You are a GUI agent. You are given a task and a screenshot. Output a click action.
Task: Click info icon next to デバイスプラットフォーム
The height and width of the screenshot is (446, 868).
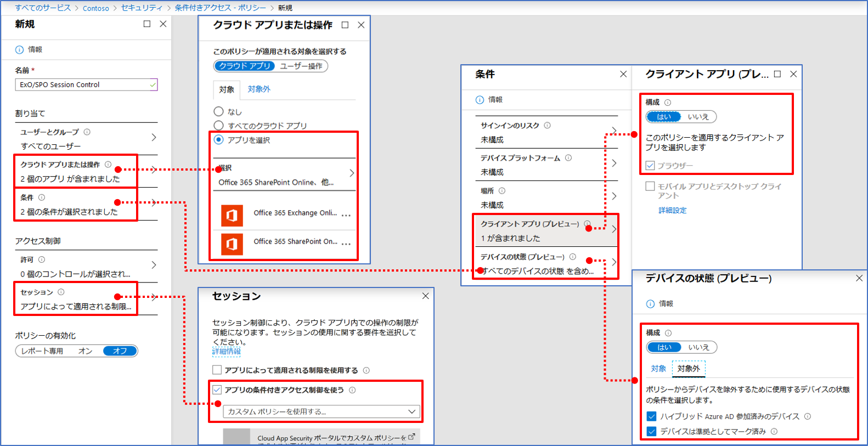click(x=568, y=157)
